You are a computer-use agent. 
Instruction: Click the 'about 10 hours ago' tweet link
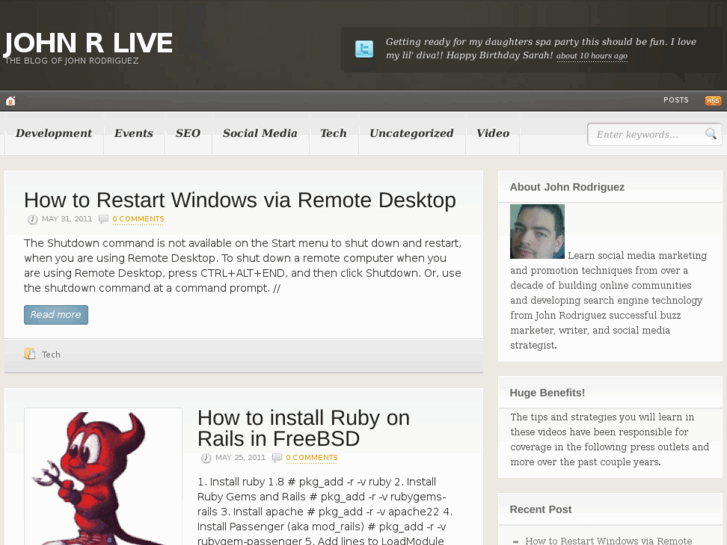click(x=592, y=56)
